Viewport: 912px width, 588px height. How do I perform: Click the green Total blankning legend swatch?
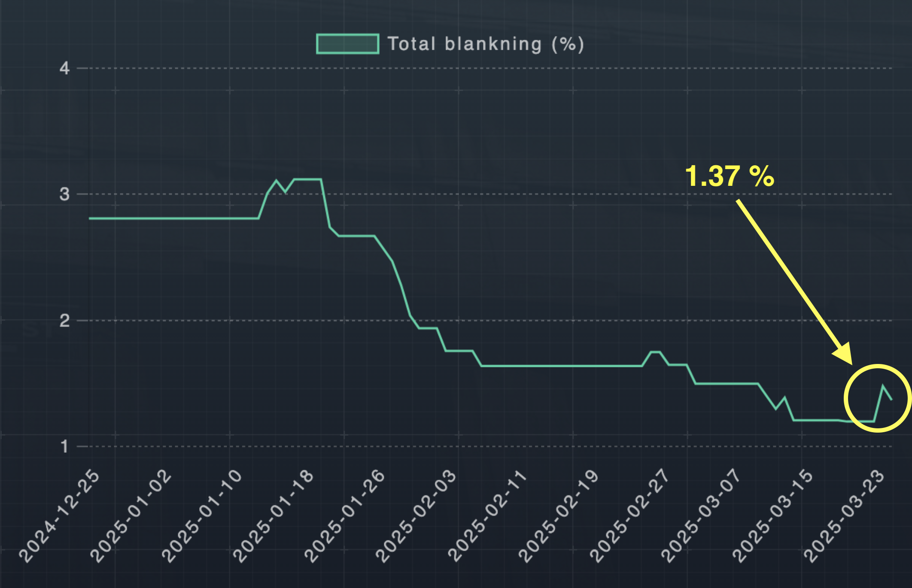(347, 44)
